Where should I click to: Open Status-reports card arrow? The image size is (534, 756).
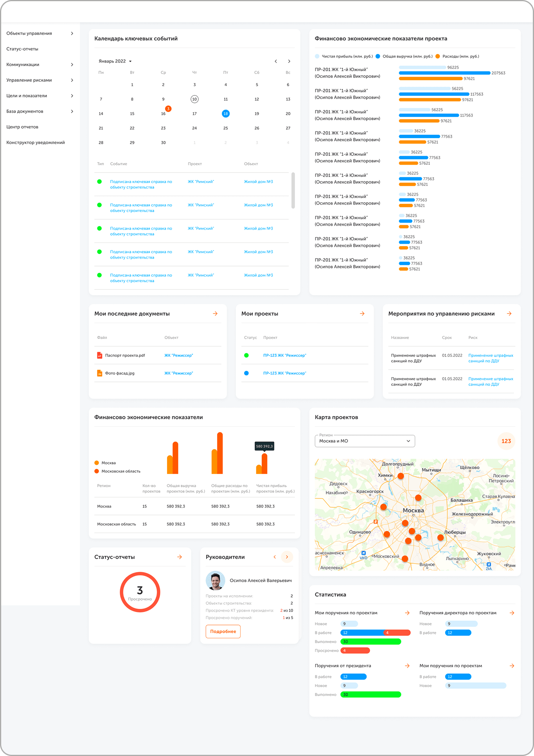point(180,557)
